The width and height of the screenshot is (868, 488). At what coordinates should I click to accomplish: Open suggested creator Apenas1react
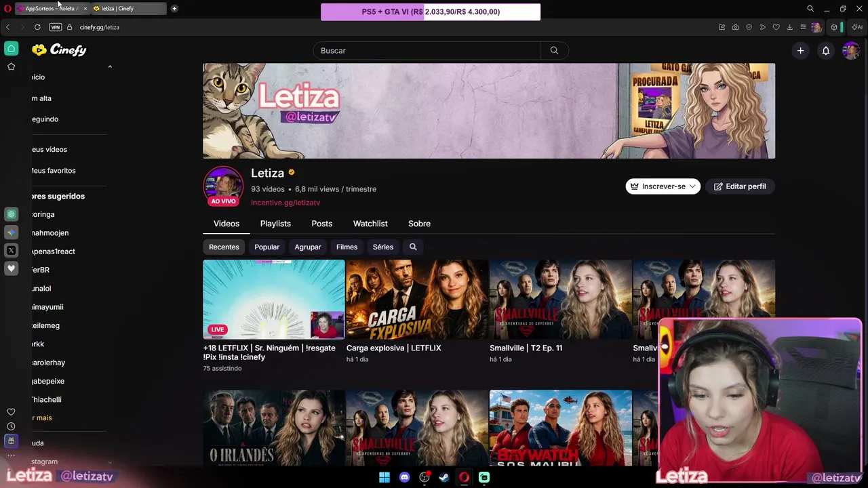pyautogui.click(x=53, y=251)
